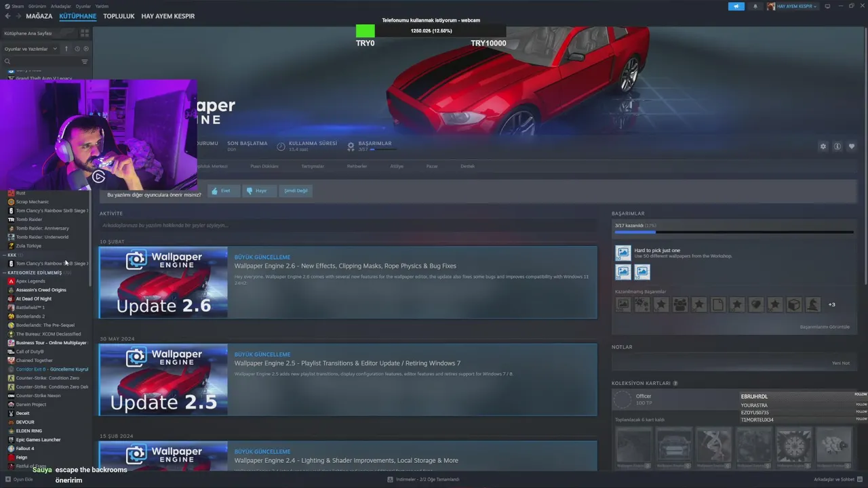Select Fallout 4 in the library
The width and height of the screenshot is (868, 488).
point(25,449)
